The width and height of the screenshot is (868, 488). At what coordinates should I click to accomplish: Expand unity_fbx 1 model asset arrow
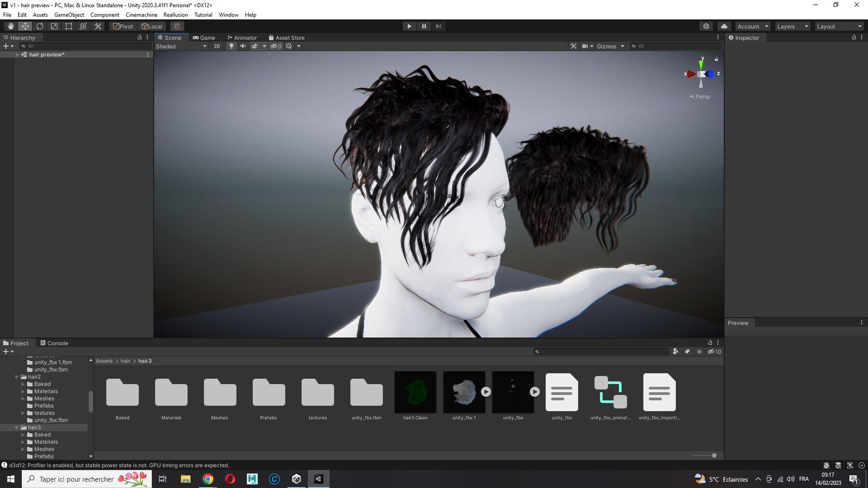coord(486,392)
